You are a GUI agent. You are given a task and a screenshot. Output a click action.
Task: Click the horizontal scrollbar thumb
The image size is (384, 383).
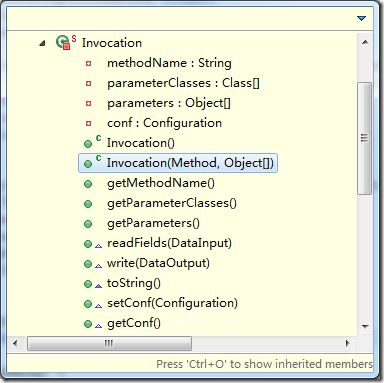coord(109,343)
